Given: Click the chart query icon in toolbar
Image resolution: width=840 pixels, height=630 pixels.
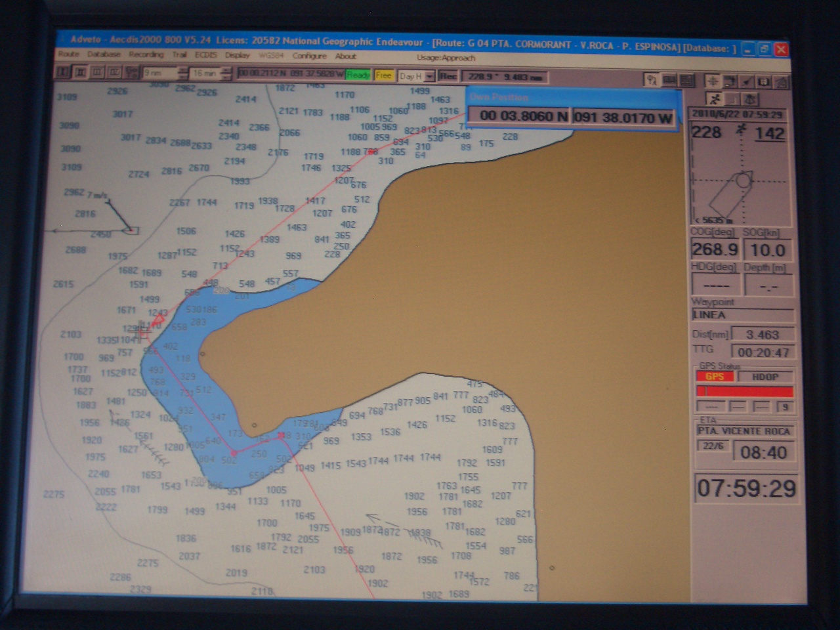Looking at the screenshot, I should 651,80.
